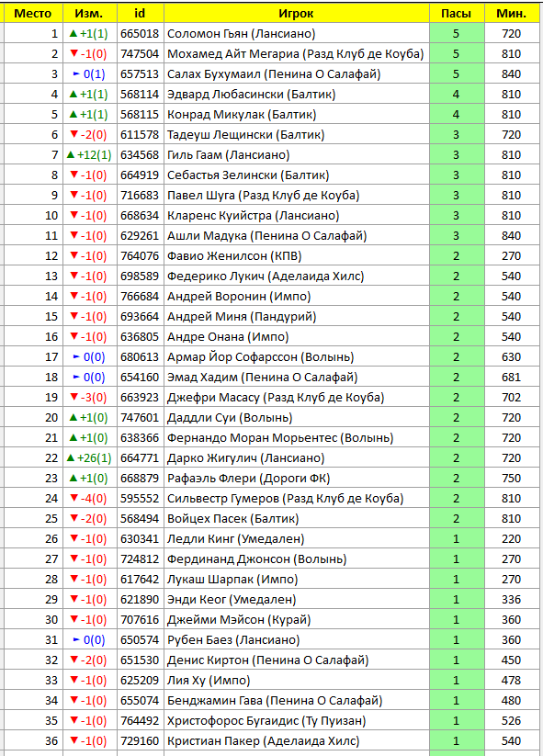Select the Кристиан Пакер (Аделаида Хилс) cell
The height and width of the screenshot is (756, 543).
(296, 741)
